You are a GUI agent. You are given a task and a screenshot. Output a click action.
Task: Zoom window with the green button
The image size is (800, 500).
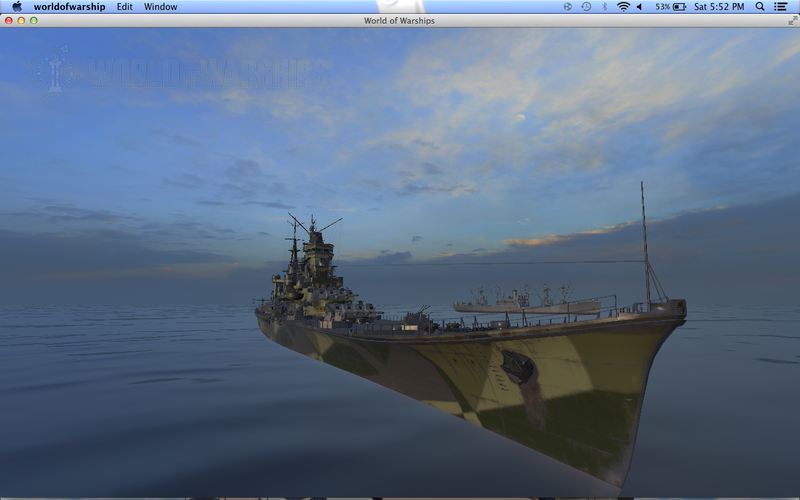tap(33, 20)
